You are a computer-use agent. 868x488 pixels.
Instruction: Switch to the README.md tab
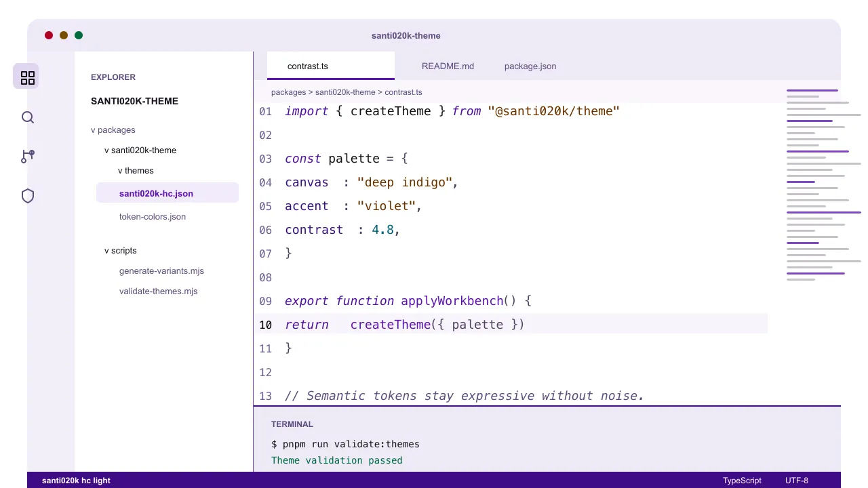point(448,66)
